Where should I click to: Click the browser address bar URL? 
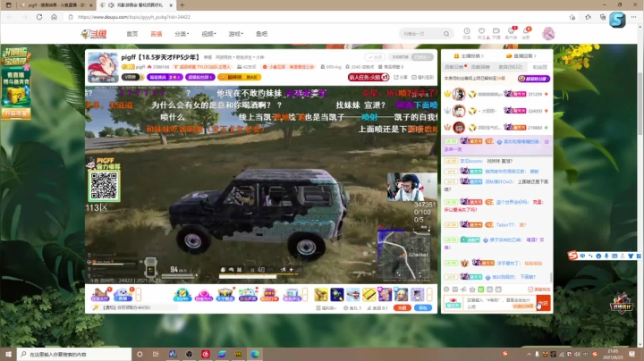click(134, 17)
